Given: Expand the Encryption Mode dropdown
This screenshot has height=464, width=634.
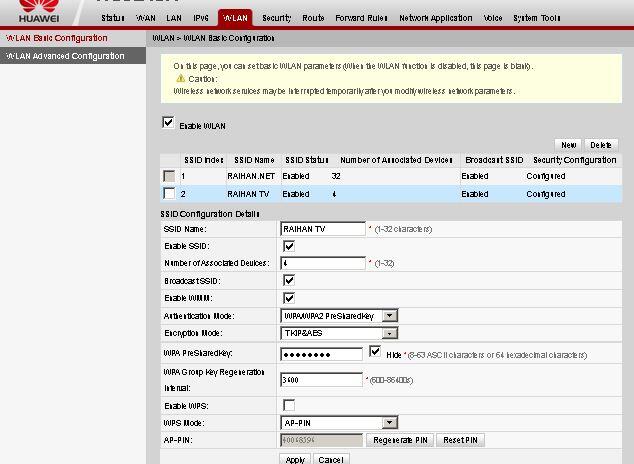Looking at the screenshot, I should pyautogui.click(x=339, y=333).
